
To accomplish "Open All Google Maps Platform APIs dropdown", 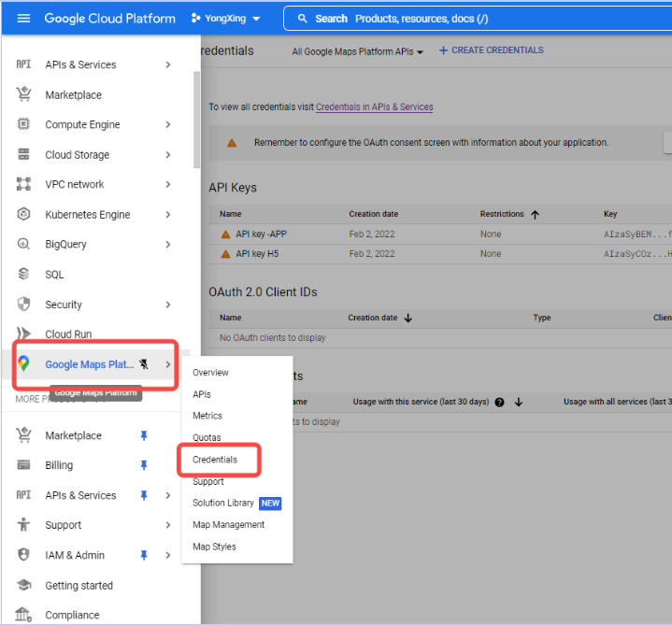I will [x=357, y=51].
